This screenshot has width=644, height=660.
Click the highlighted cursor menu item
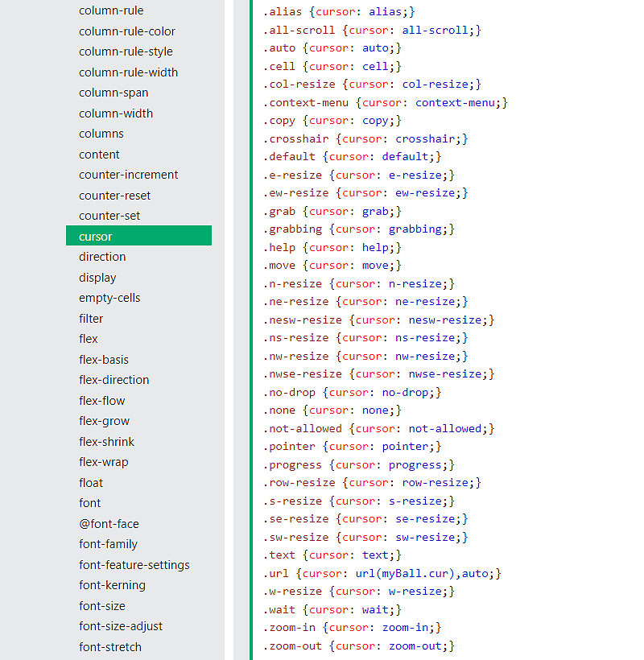coord(139,236)
